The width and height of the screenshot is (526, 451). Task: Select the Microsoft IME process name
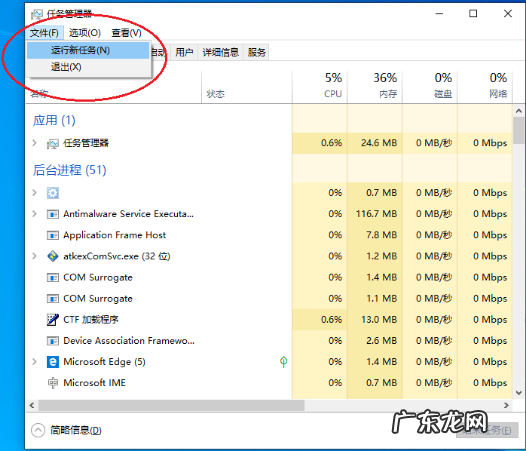(94, 383)
